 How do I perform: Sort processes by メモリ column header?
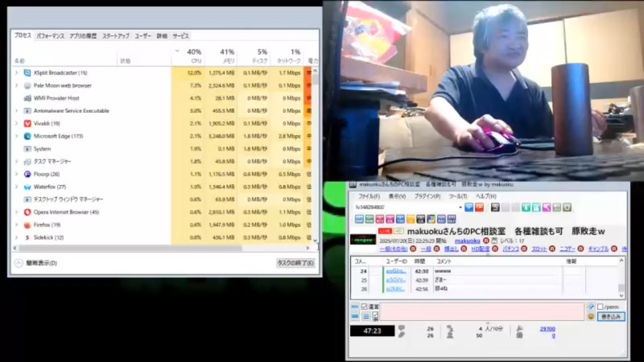coord(221,56)
